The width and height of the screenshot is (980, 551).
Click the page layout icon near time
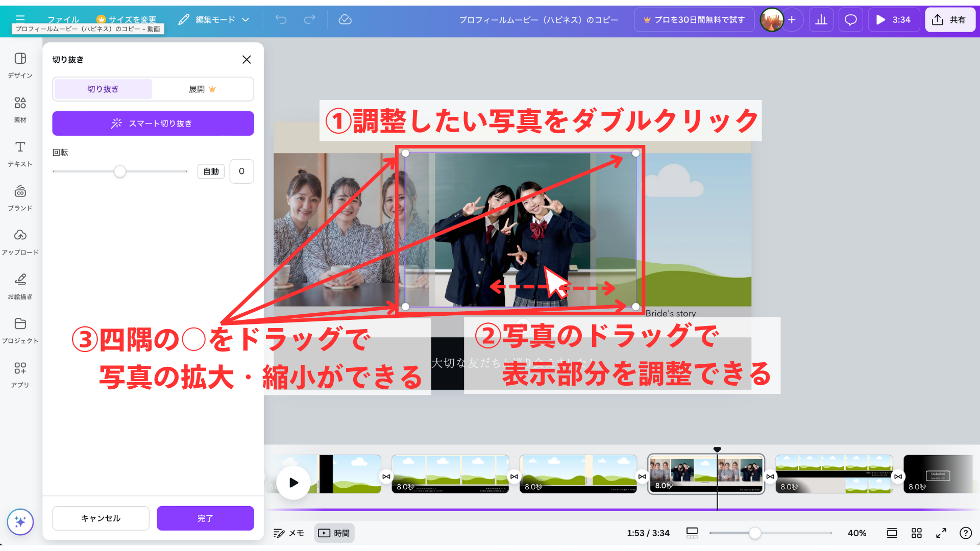[x=692, y=533]
